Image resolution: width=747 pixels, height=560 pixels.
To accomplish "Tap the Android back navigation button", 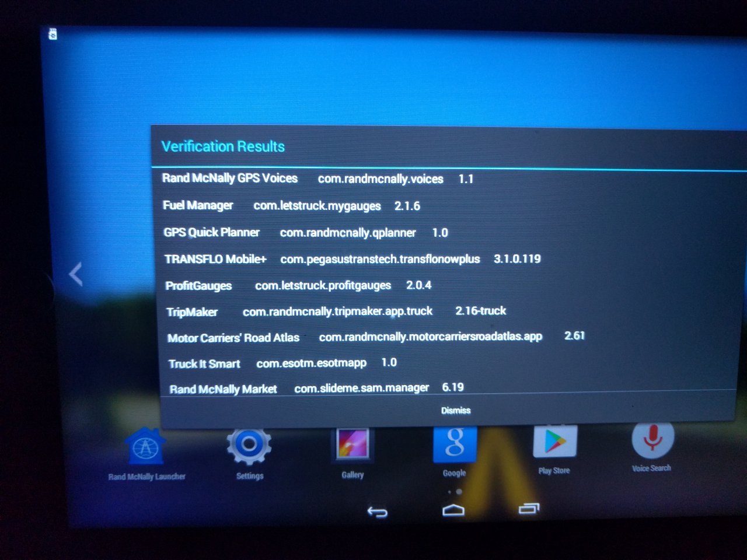I will pos(377,512).
